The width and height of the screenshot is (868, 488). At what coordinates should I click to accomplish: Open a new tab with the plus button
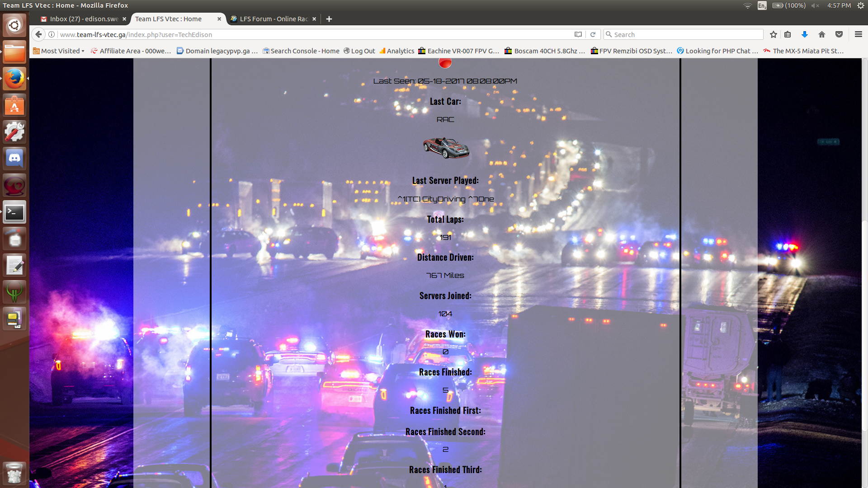pos(329,19)
